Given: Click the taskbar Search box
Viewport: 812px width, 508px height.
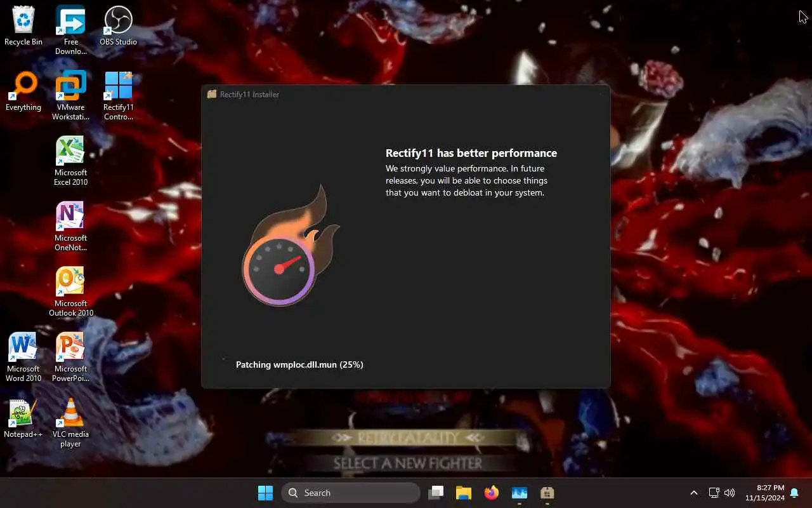Looking at the screenshot, I should tap(351, 493).
